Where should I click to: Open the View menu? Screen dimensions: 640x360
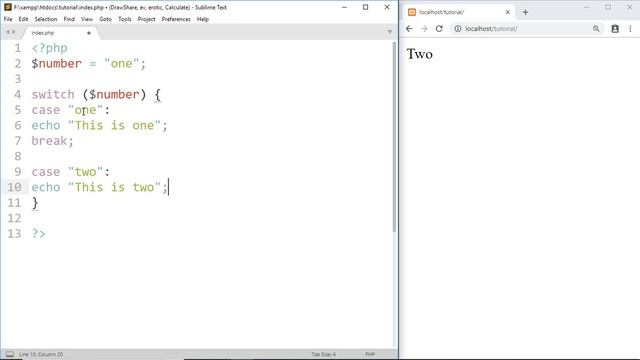click(x=87, y=19)
